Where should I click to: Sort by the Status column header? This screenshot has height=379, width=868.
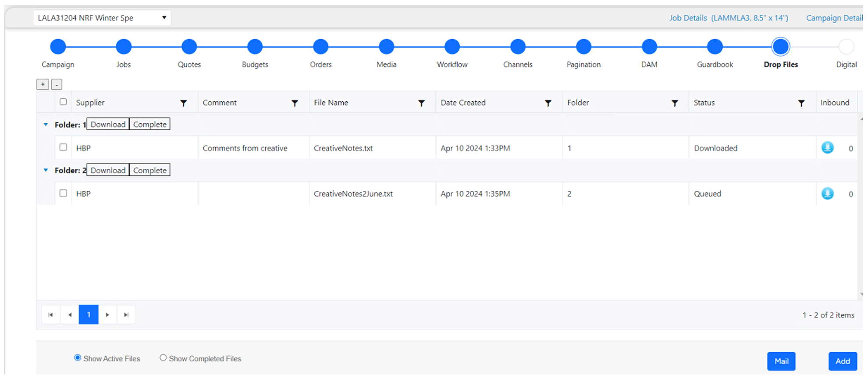(704, 103)
